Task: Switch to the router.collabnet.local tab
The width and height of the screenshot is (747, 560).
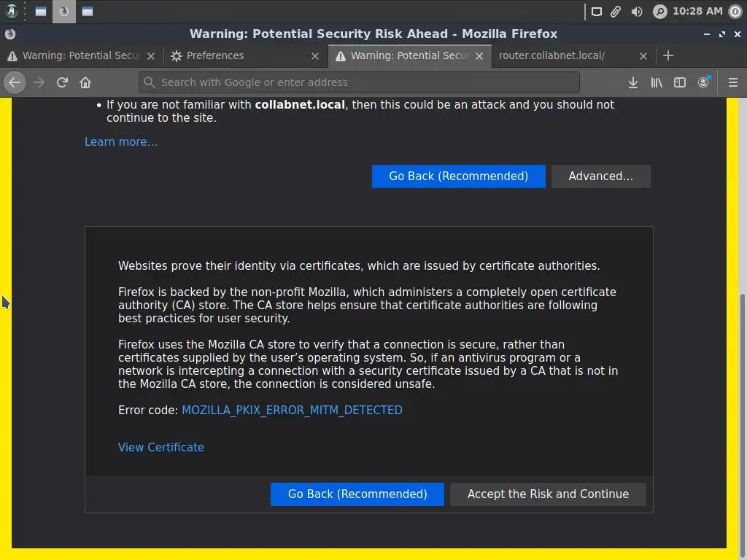Action: (573, 55)
